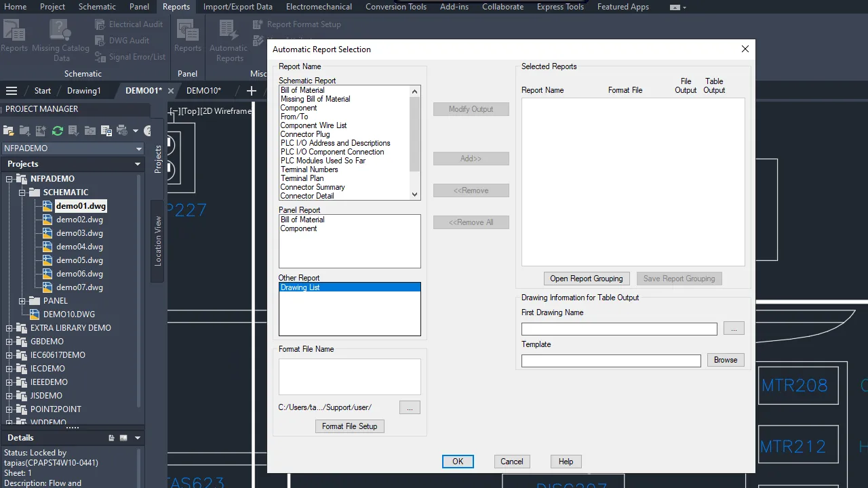Select Bill of Material under Schematic Report
This screenshot has height=488, width=868.
(x=302, y=90)
